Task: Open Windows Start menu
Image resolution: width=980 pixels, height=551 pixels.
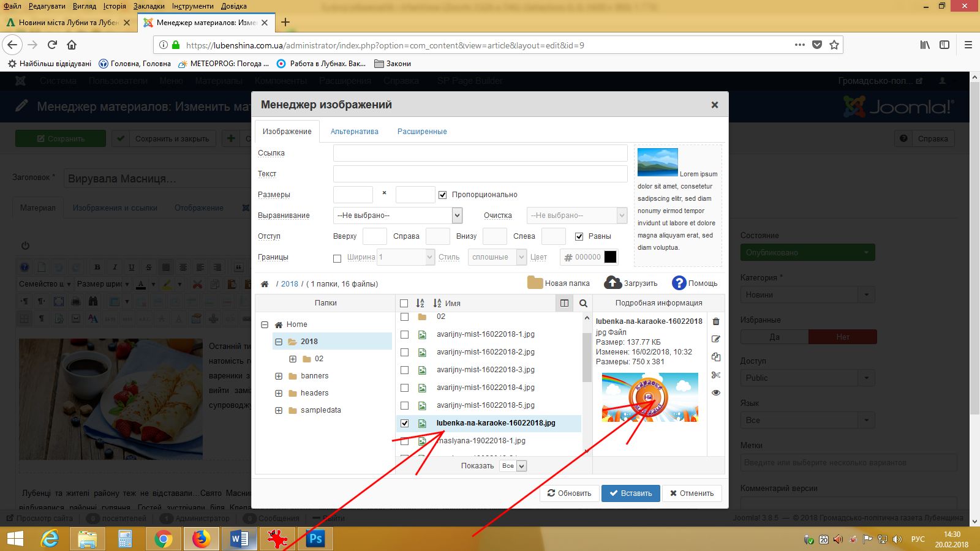Action: coord(15,539)
